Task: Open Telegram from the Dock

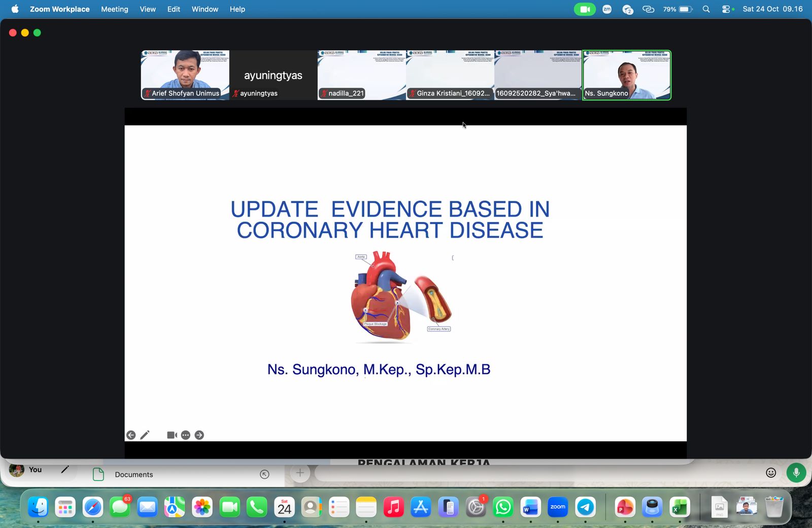Action: (585, 507)
